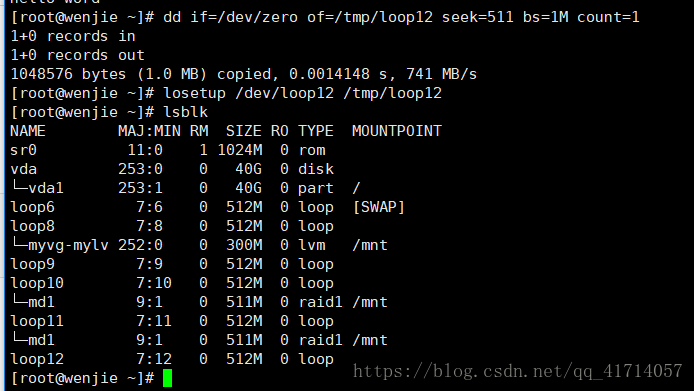
Task: Click the sr0 device name
Action: pyautogui.click(x=23, y=150)
